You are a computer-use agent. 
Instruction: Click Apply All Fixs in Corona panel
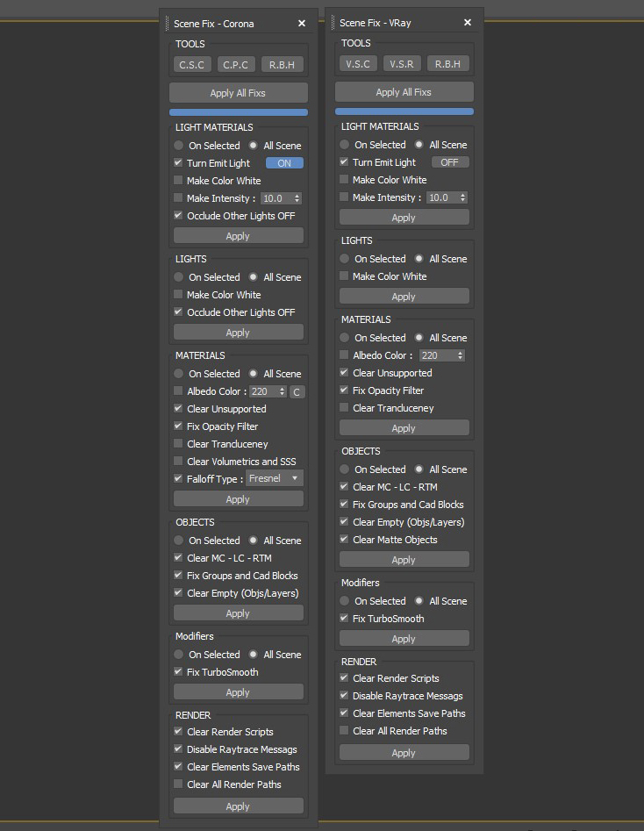[238, 93]
